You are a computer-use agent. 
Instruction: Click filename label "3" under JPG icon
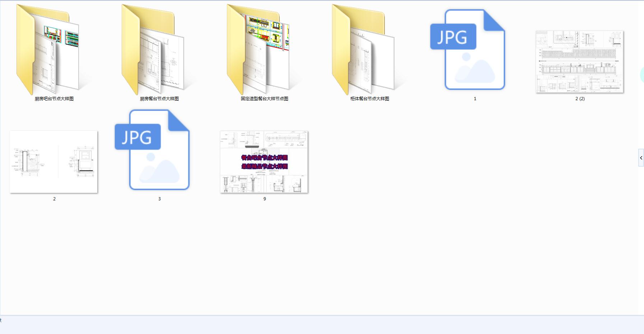point(159,199)
